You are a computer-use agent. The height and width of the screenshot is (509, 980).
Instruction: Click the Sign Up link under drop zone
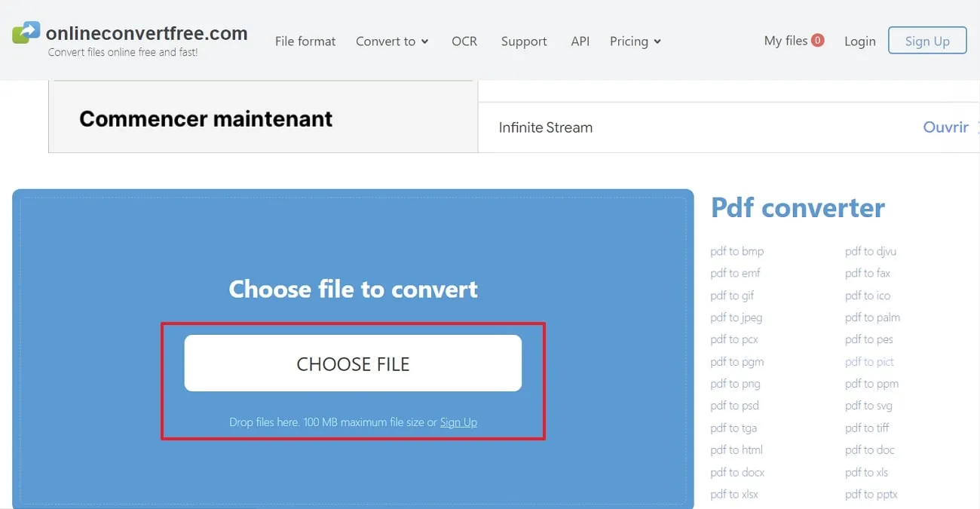click(x=458, y=422)
